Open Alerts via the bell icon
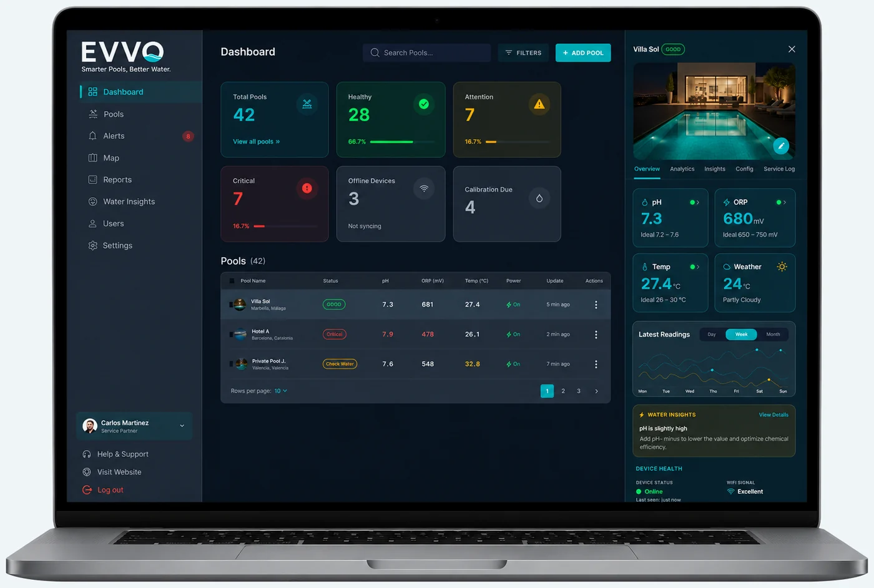 [x=92, y=136]
